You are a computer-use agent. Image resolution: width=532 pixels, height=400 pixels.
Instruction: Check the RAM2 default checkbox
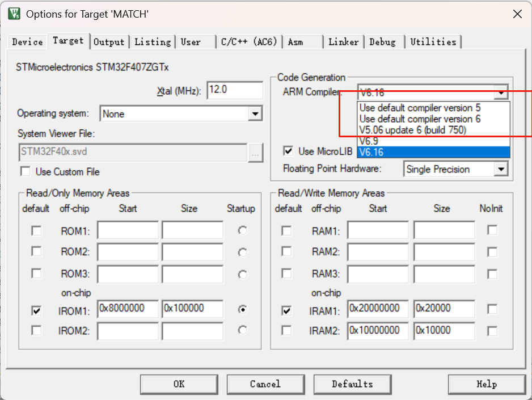click(286, 252)
